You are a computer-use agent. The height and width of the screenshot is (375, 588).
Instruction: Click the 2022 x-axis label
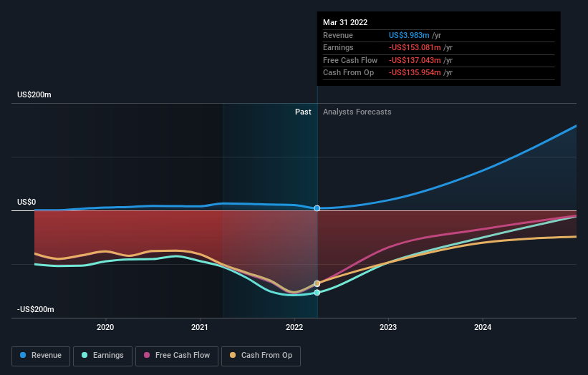click(294, 327)
